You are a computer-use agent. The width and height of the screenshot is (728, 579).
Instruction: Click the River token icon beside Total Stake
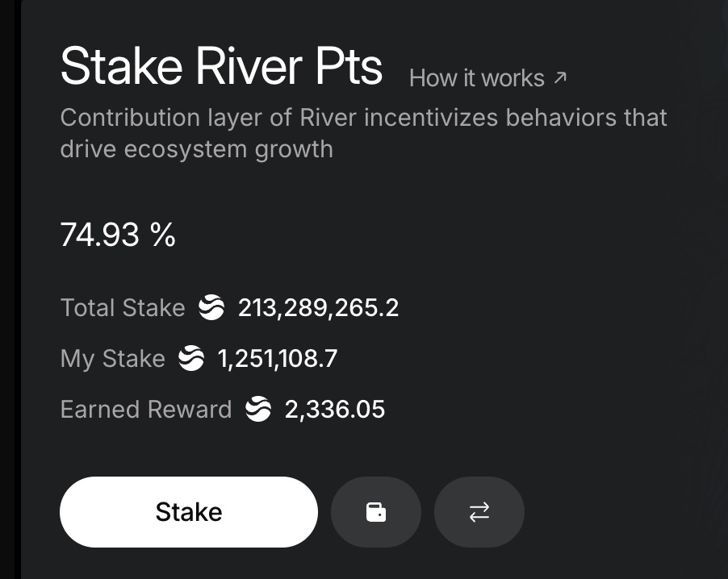(211, 307)
